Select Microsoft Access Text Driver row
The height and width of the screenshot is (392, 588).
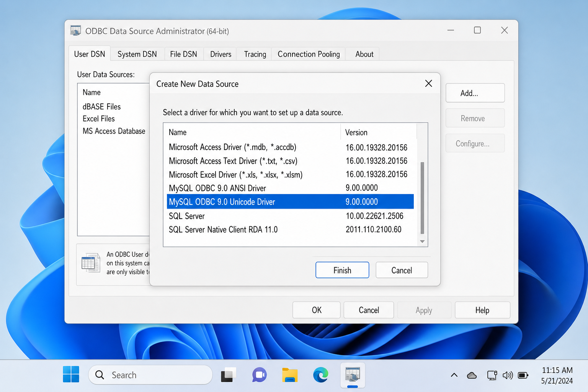point(290,161)
